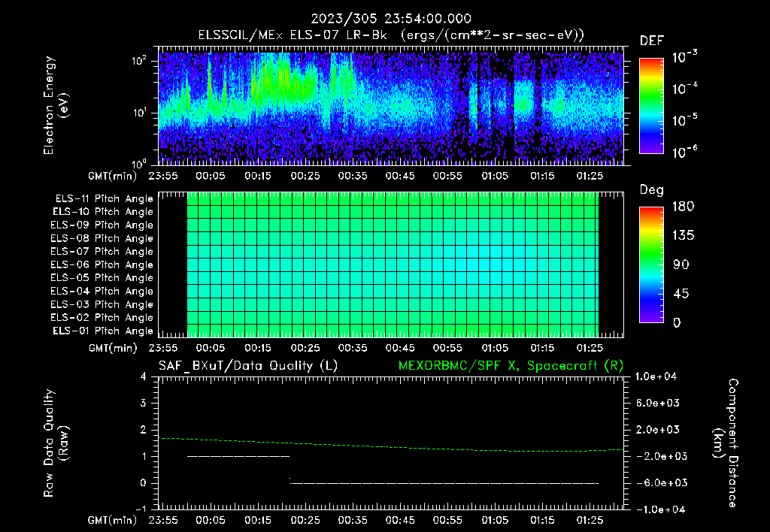
Task: Select the ELS-05 Pitch Angle row label
Action: pos(102,278)
